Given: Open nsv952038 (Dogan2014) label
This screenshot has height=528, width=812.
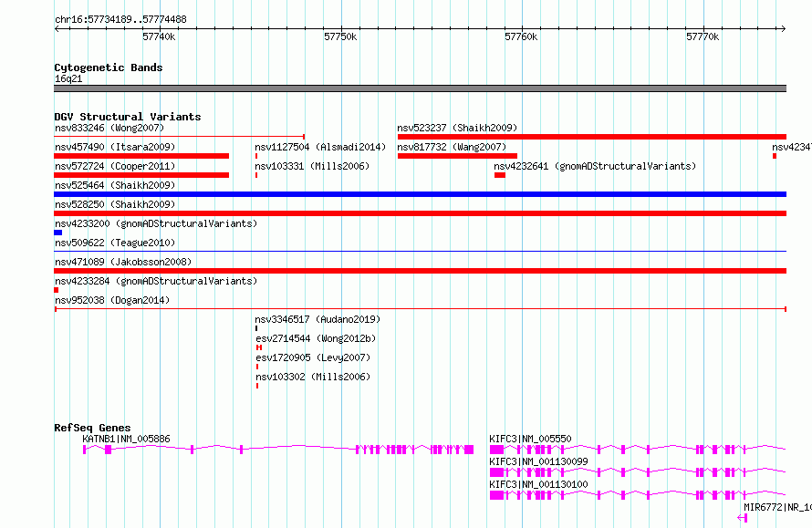Looking at the screenshot, I should point(112,300).
